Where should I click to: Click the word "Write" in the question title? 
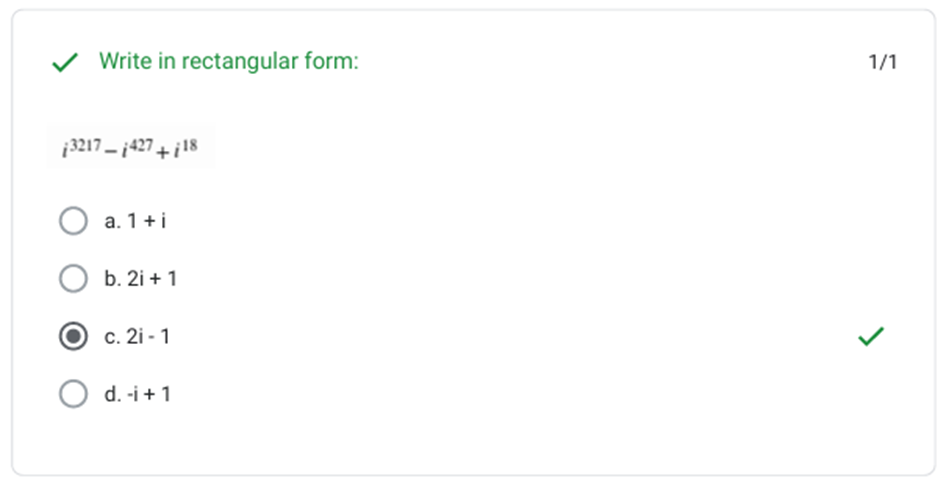[120, 62]
